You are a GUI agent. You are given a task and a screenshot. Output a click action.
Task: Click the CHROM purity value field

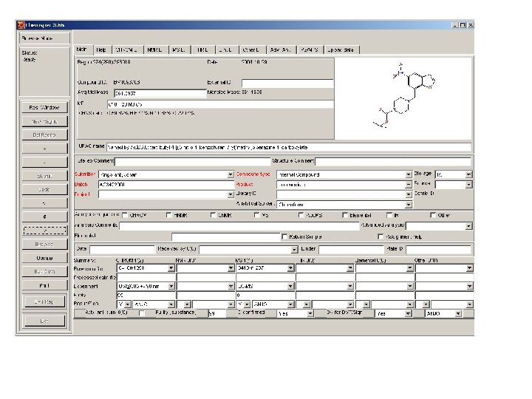(146, 295)
